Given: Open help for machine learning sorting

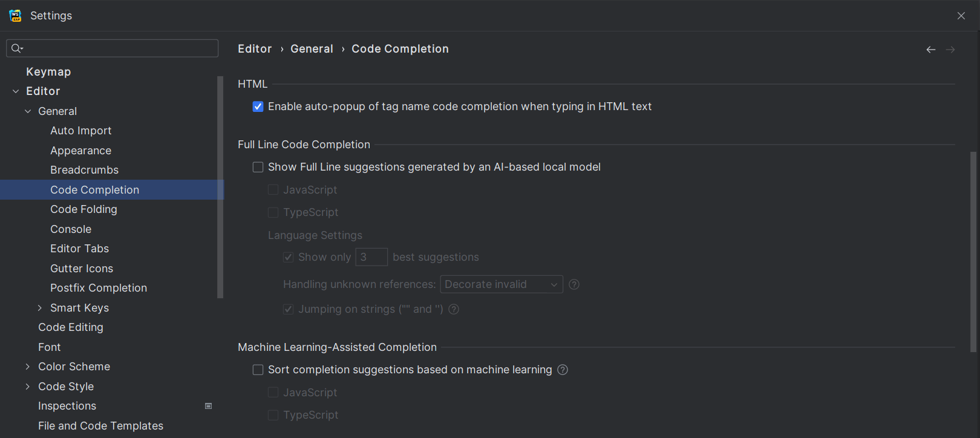Looking at the screenshot, I should (563, 370).
